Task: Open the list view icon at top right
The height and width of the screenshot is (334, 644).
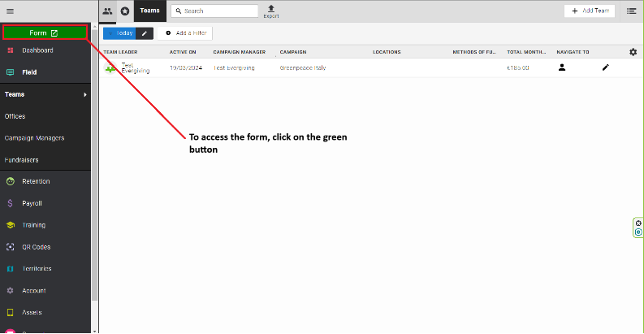Action: 631,11
